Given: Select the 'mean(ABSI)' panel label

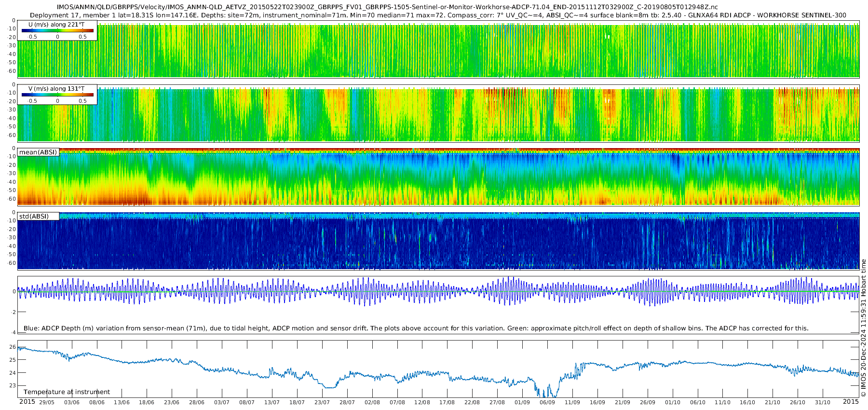Looking at the screenshot, I should pos(38,152).
